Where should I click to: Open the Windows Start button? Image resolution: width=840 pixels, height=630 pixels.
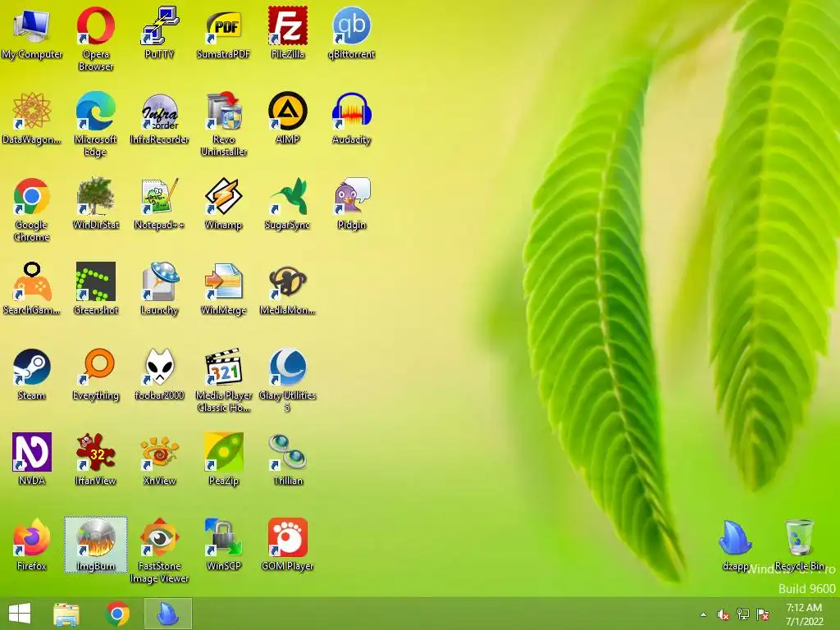[x=20, y=614]
